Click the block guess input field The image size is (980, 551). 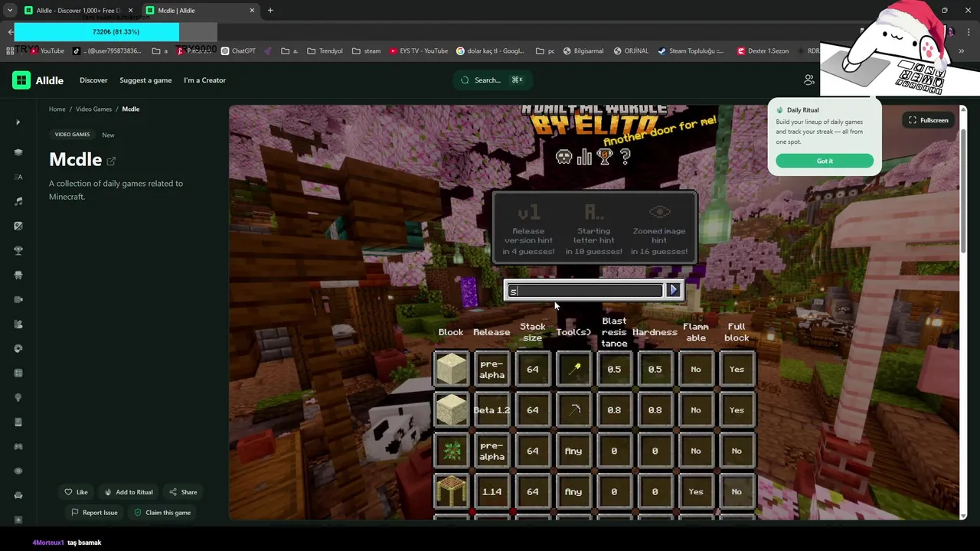[585, 291]
